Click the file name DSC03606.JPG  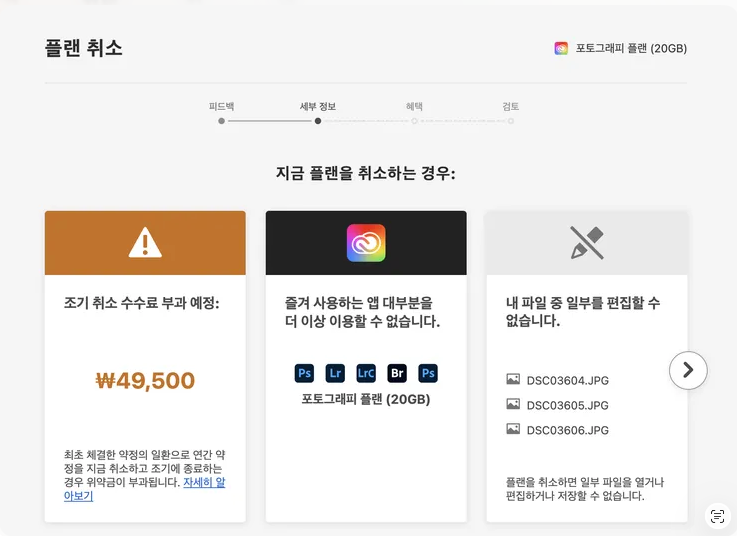tap(567, 430)
